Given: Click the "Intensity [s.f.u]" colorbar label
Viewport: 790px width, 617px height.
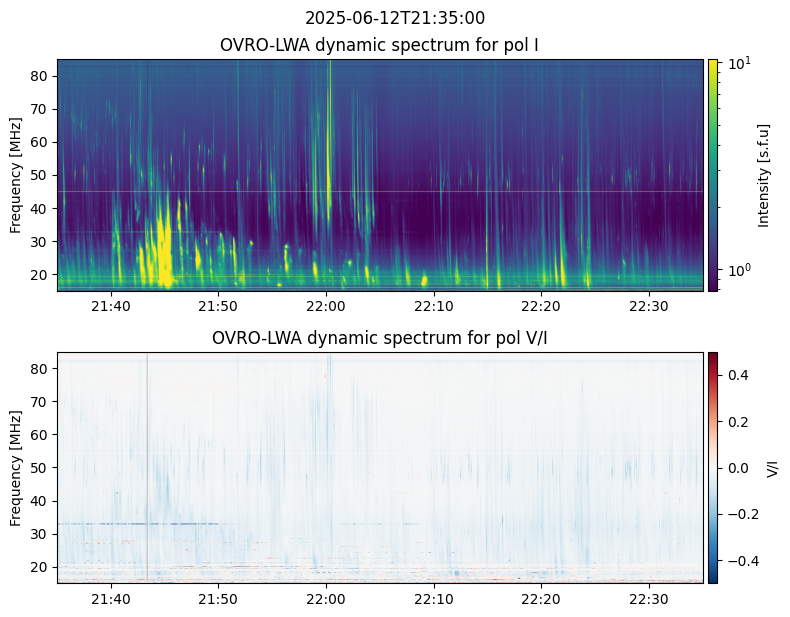Looking at the screenshot, I should click(764, 175).
